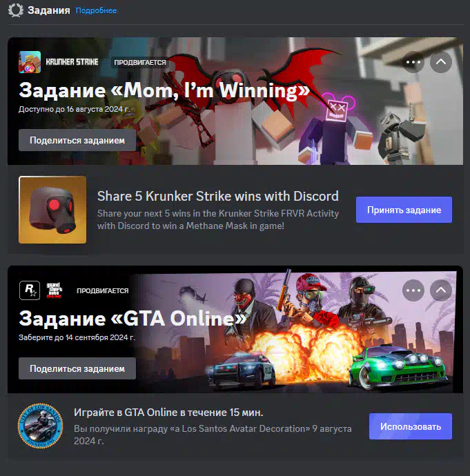Collapse the GTA Online quest card
This screenshot has width=470, height=476.
441,290
